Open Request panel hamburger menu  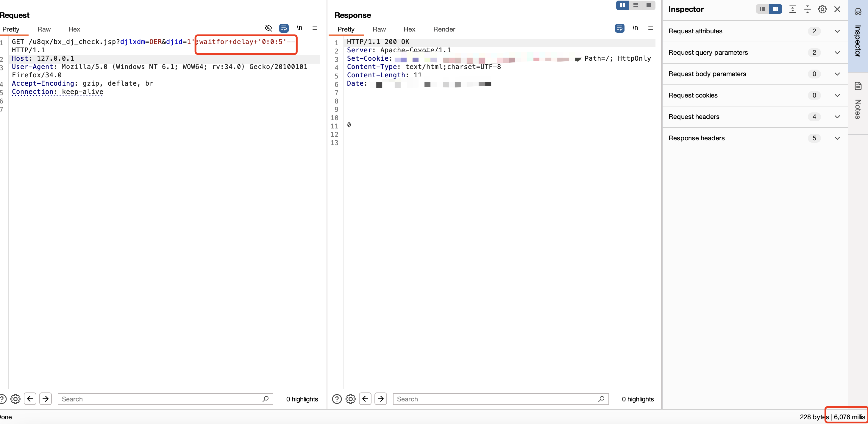click(315, 28)
